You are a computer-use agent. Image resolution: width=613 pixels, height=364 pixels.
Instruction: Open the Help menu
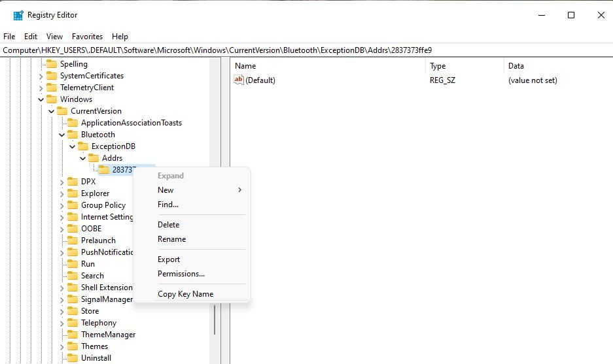[120, 37]
